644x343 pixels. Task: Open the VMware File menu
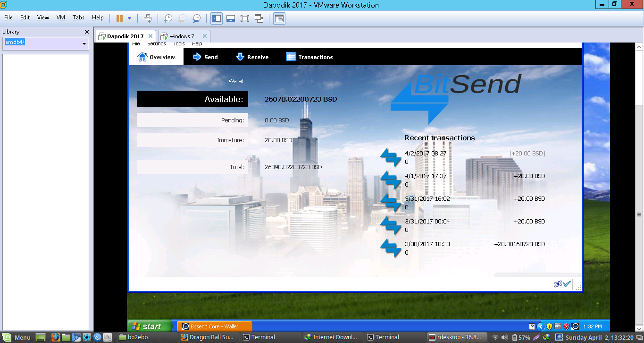8,17
